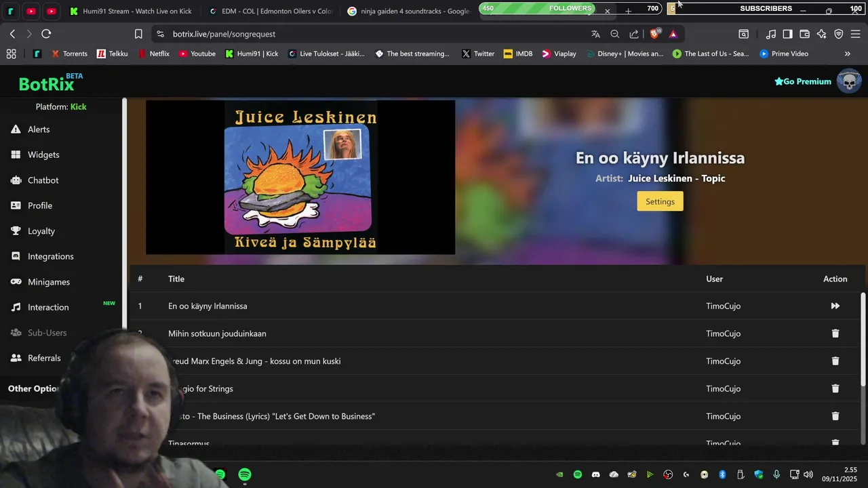Viewport: 868px width, 488px height.
Task: Open Discord tray icon
Action: 596,474
